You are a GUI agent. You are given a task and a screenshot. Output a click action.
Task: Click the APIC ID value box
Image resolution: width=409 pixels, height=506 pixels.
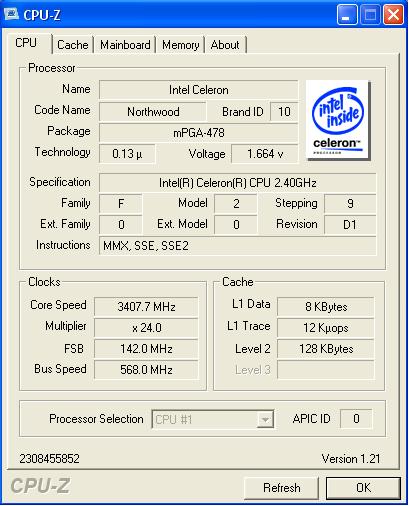356,419
